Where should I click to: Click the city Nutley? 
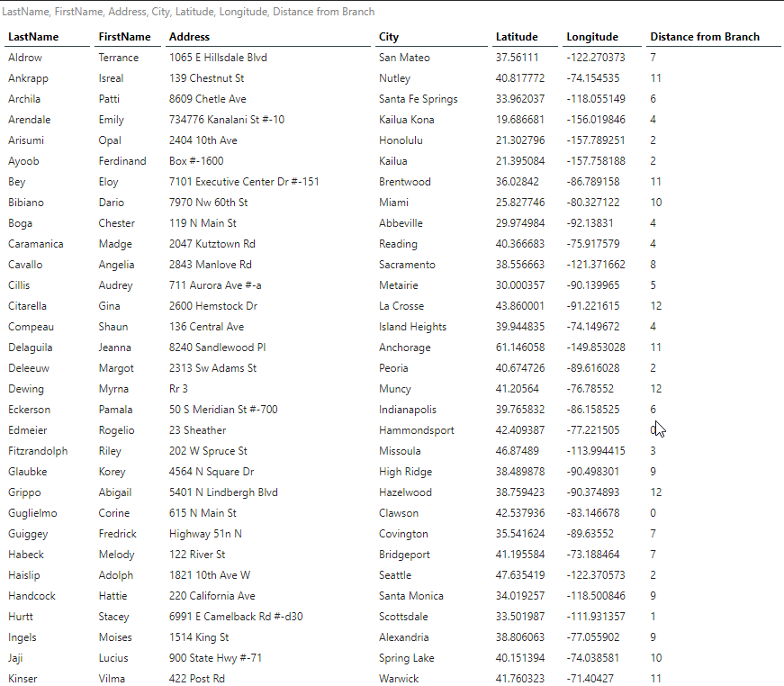[x=394, y=78]
